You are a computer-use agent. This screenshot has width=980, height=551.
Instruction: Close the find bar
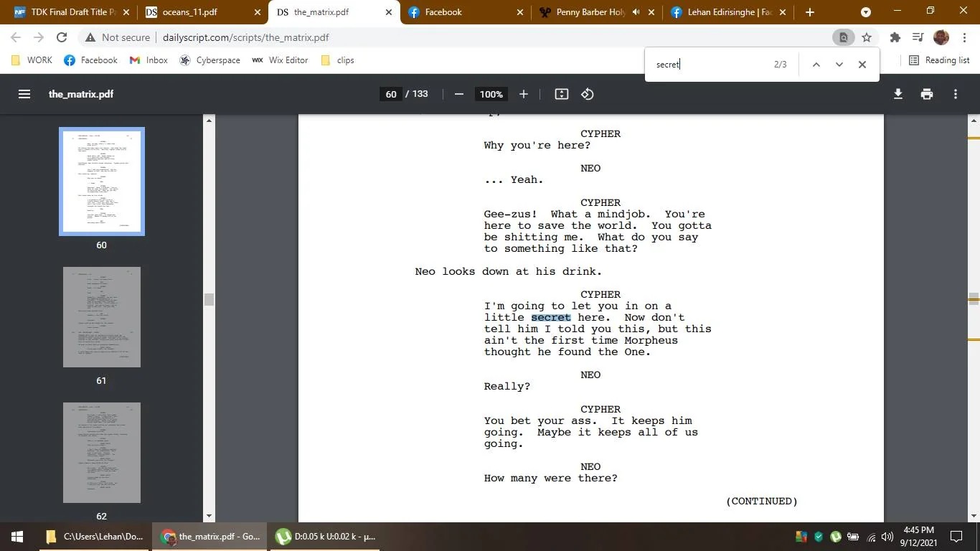[x=862, y=65]
